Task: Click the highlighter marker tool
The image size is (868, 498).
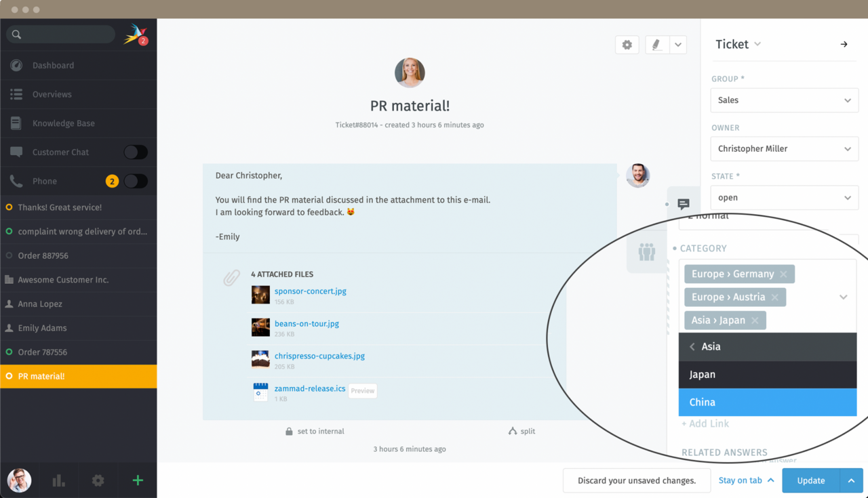Action: (656, 45)
